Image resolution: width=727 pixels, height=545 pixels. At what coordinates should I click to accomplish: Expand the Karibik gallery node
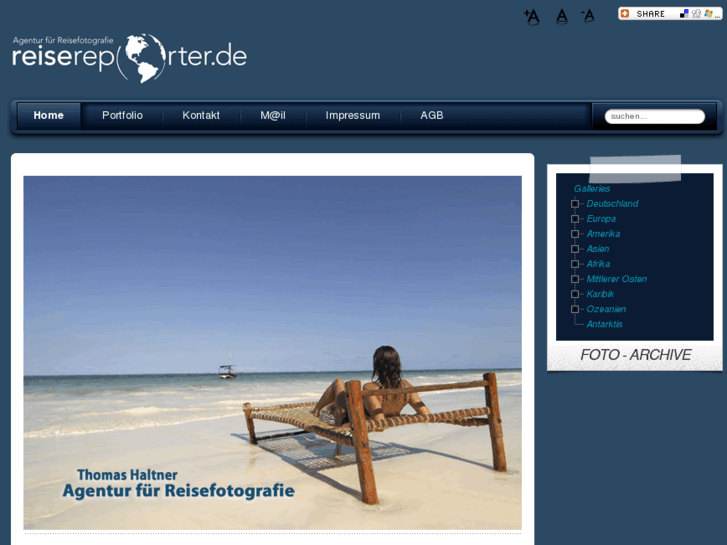click(x=575, y=294)
